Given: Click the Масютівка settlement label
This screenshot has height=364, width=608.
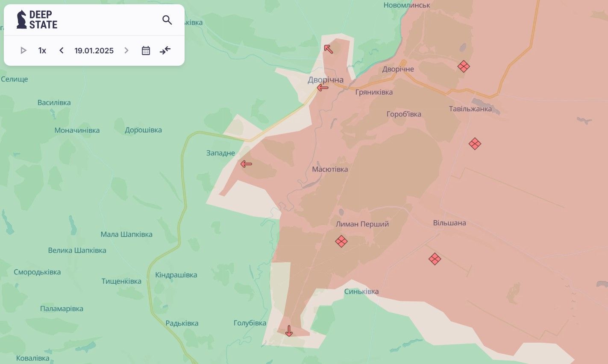Looking at the screenshot, I should (330, 169).
